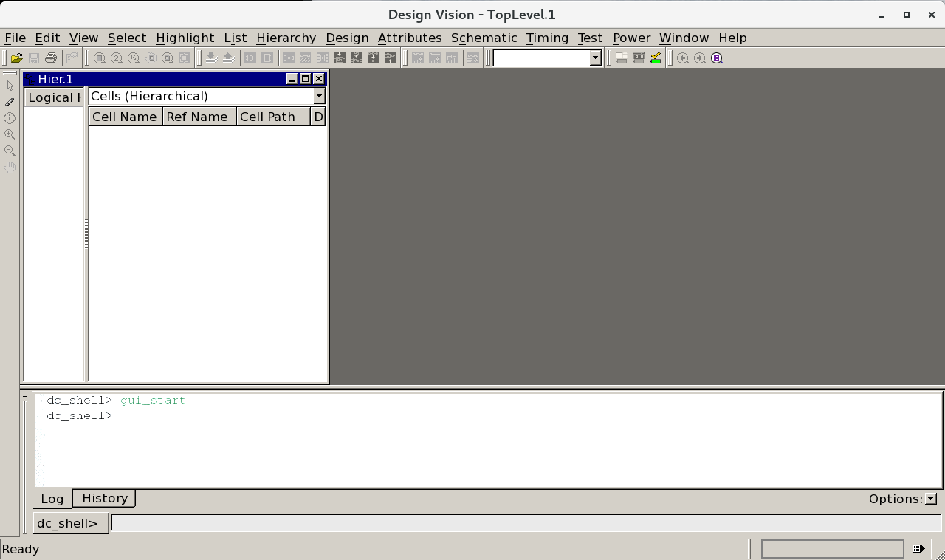Open the Timing menu
The width and height of the screenshot is (945, 560).
(547, 38)
